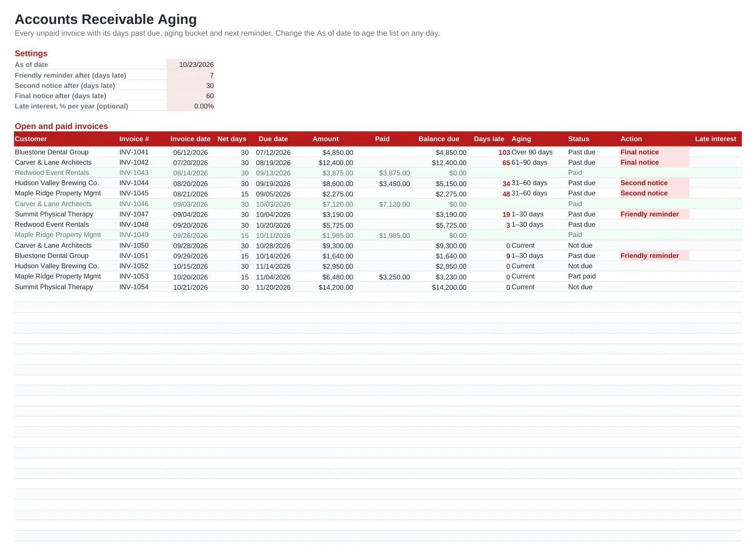Click the Amount column header

pos(326,139)
